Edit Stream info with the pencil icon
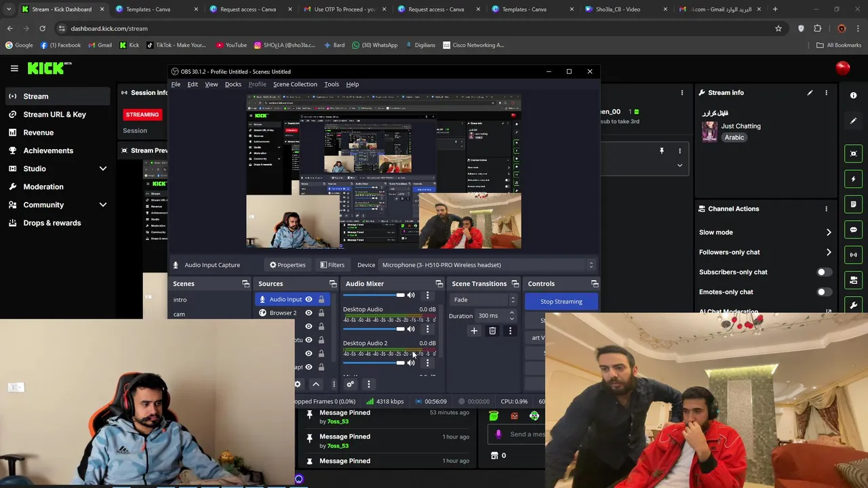 click(810, 93)
